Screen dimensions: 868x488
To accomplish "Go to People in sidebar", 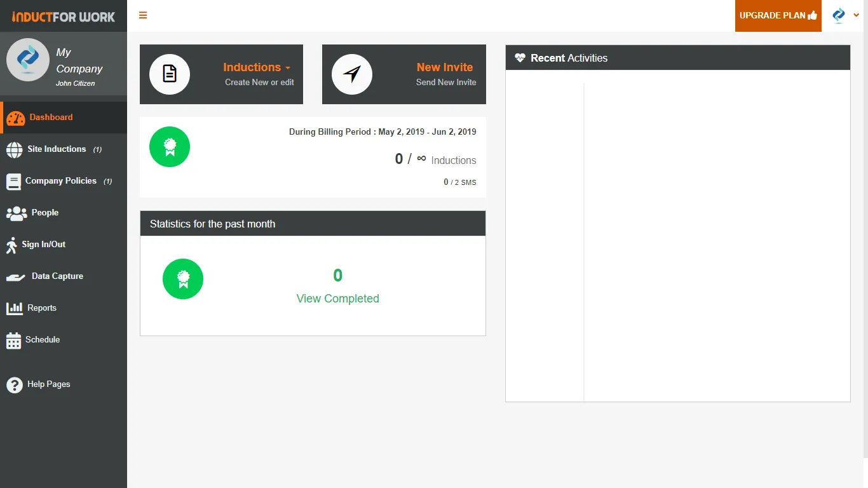I will coord(64,213).
